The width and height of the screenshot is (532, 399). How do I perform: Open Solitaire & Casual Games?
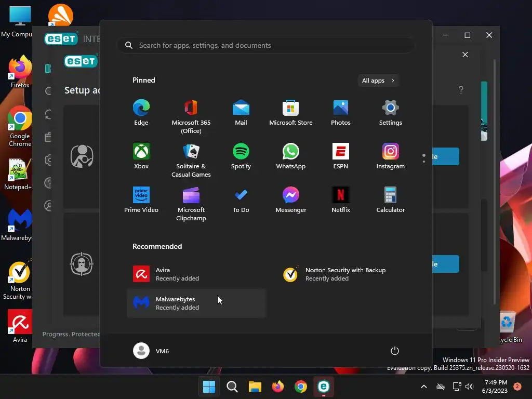click(191, 160)
